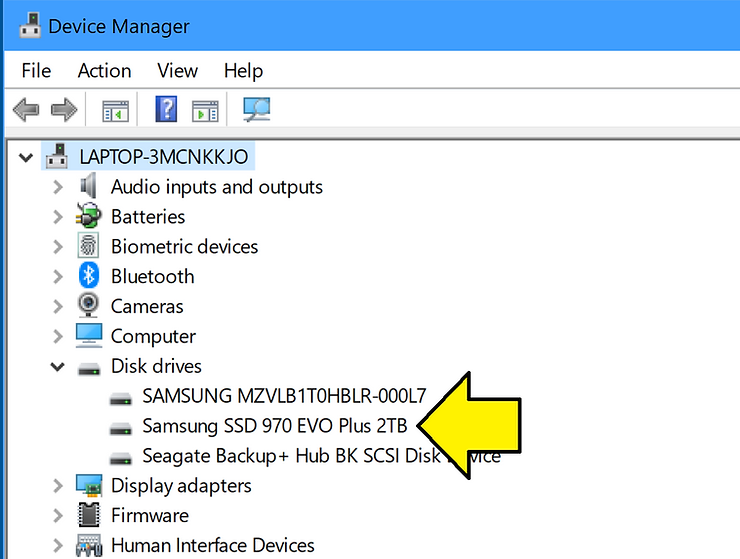Expand the Biometric devices category
This screenshot has width=740, height=559.
tap(58, 246)
